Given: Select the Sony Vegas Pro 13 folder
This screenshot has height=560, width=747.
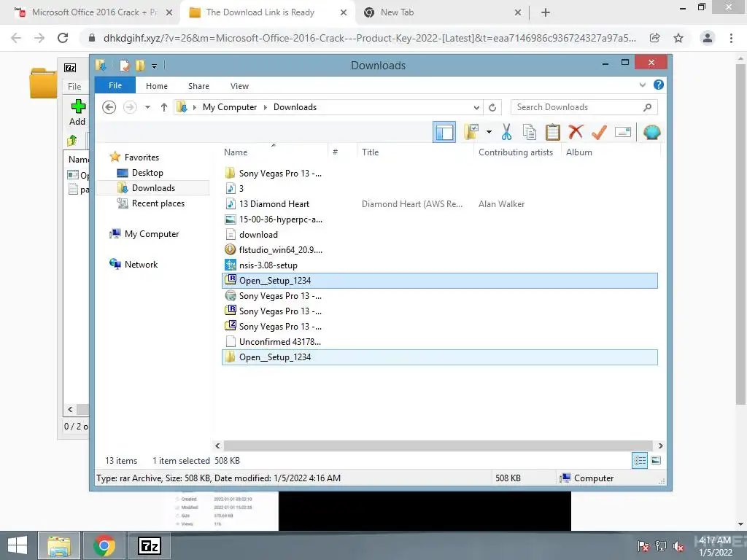Looking at the screenshot, I should click(280, 174).
